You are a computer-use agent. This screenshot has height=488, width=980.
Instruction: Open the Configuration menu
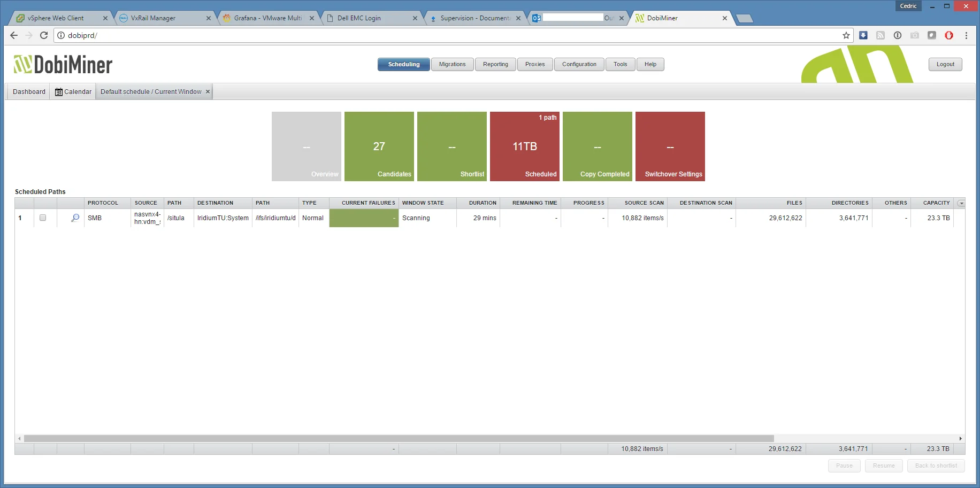tap(579, 64)
